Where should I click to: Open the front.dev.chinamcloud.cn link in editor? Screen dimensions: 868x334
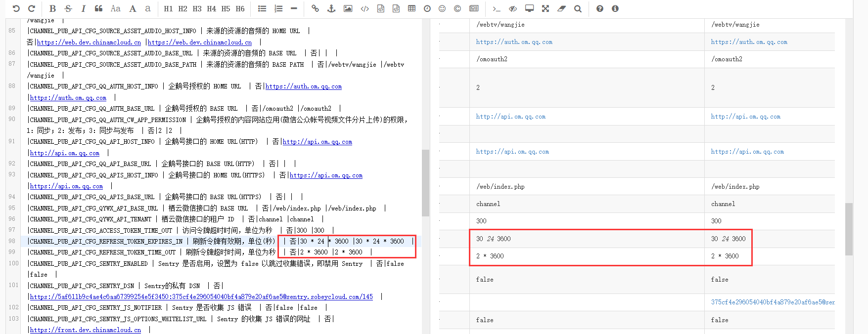pos(85,330)
